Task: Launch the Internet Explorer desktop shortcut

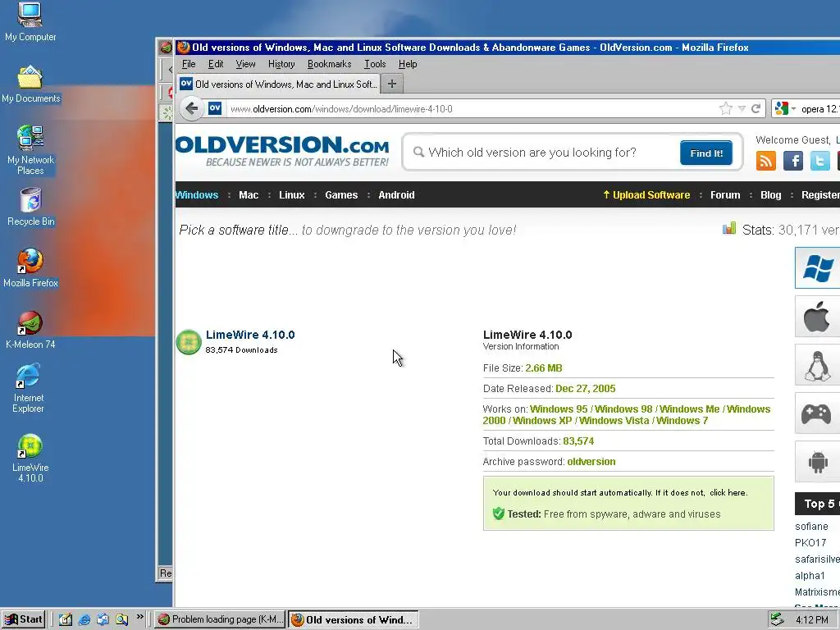Action: 29,388
